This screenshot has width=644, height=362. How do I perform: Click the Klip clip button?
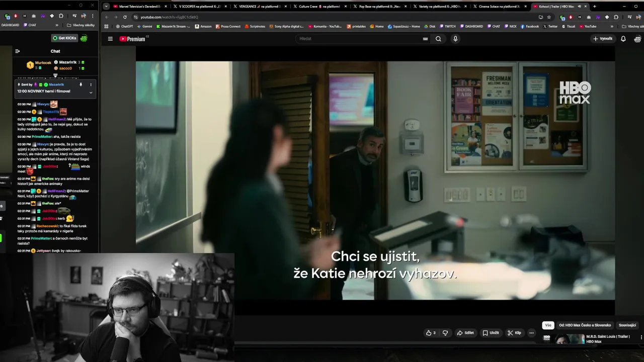pyautogui.click(x=514, y=333)
